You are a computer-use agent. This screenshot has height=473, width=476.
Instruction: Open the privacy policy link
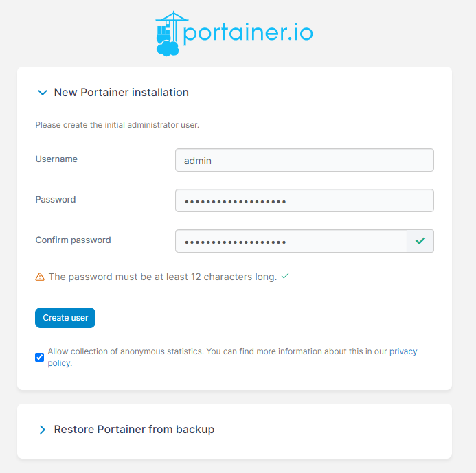[403, 351]
